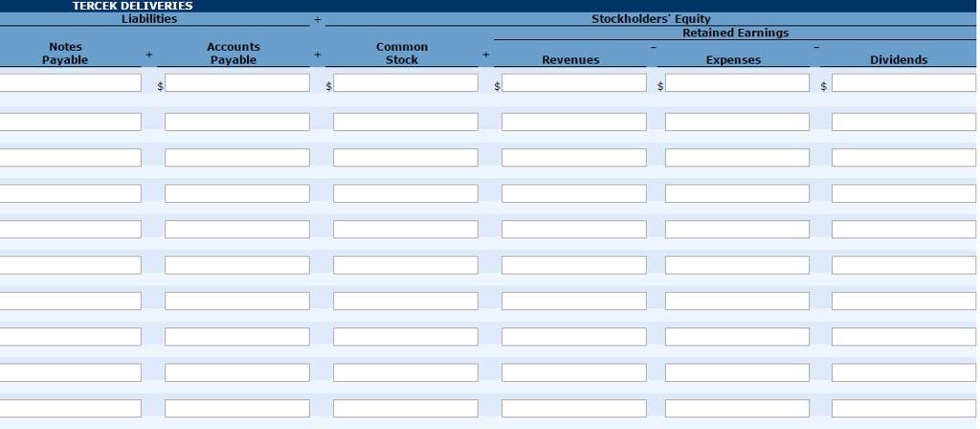Select the second-row Expenses input box

(x=737, y=122)
